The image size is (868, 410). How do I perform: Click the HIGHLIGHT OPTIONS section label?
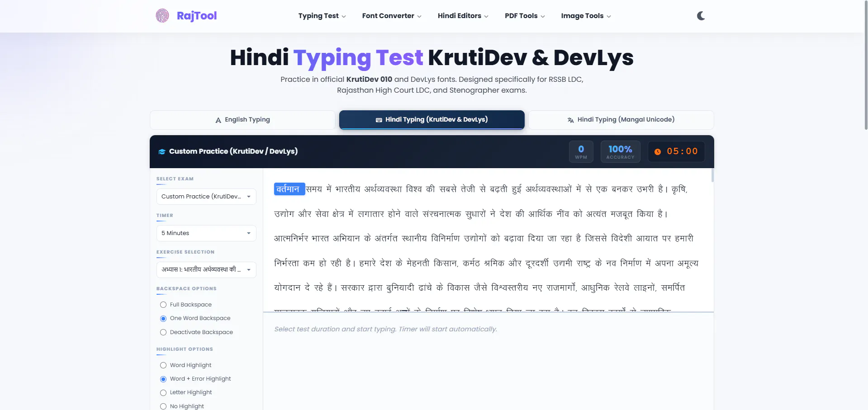(x=185, y=349)
